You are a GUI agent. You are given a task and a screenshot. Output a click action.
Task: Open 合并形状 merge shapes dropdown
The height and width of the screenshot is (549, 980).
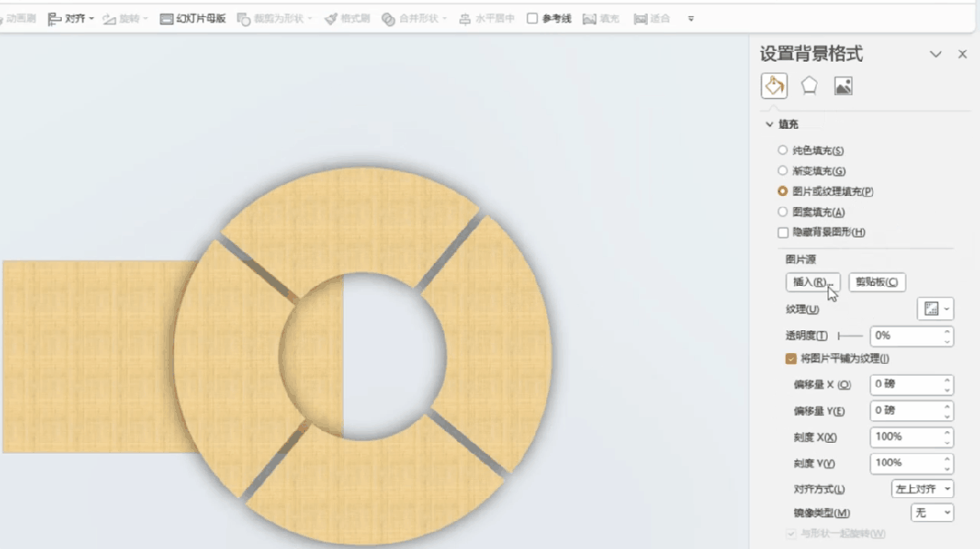[x=415, y=19]
